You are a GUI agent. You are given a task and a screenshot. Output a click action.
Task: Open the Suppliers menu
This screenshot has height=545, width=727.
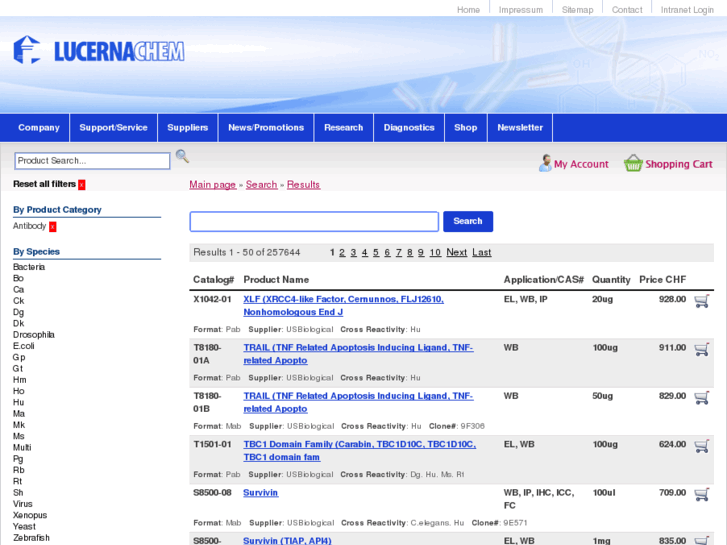188,128
